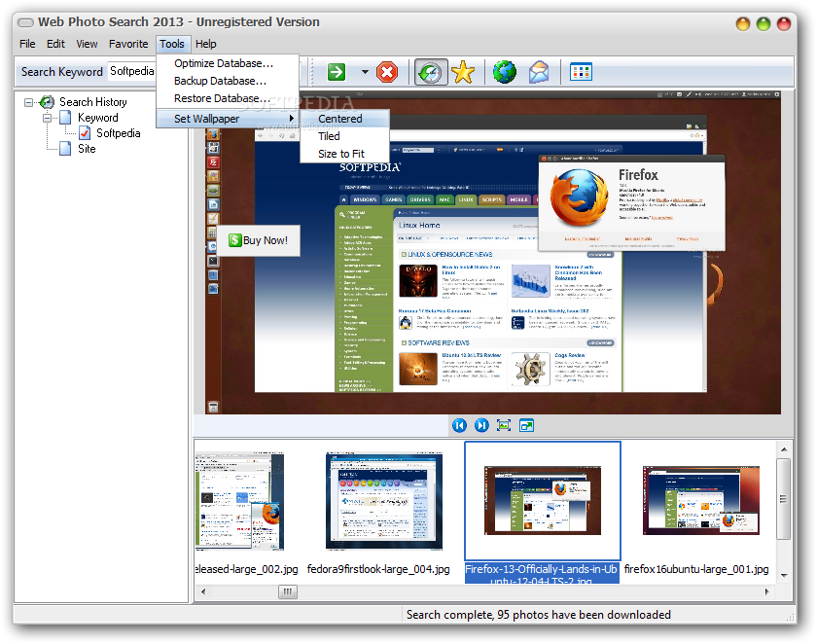This screenshot has width=817, height=644.
Task: Select the Search History root item
Action: coord(92,102)
